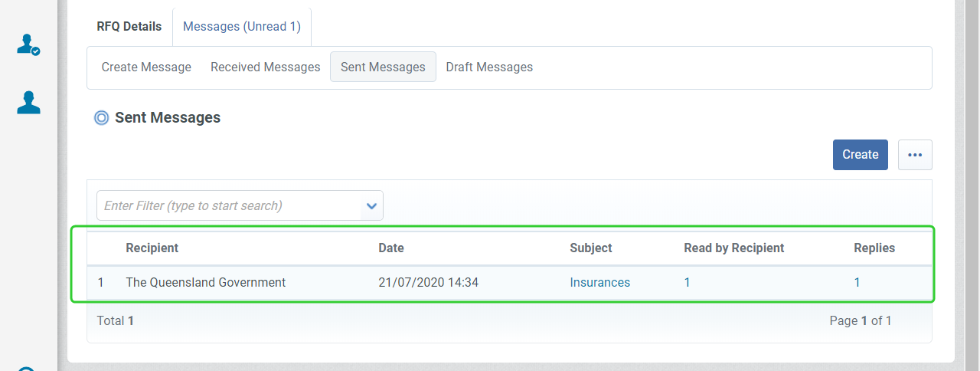The width and height of the screenshot is (980, 371).
Task: Expand the filter dropdown arrow
Action: [371, 205]
